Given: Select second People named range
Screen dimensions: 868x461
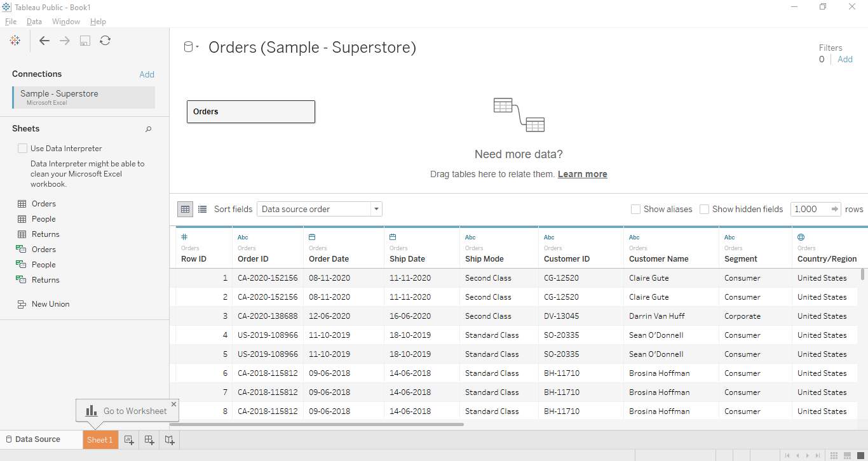Looking at the screenshot, I should 44,265.
